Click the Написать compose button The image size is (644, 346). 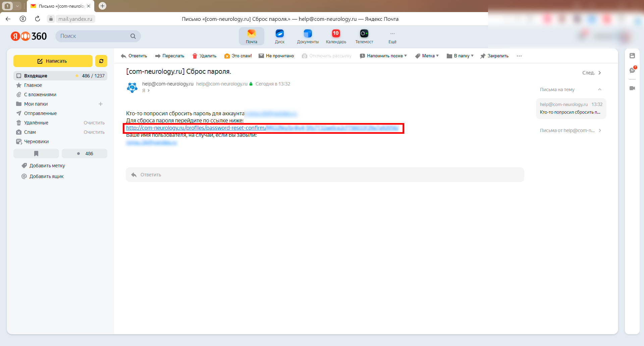[53, 61]
